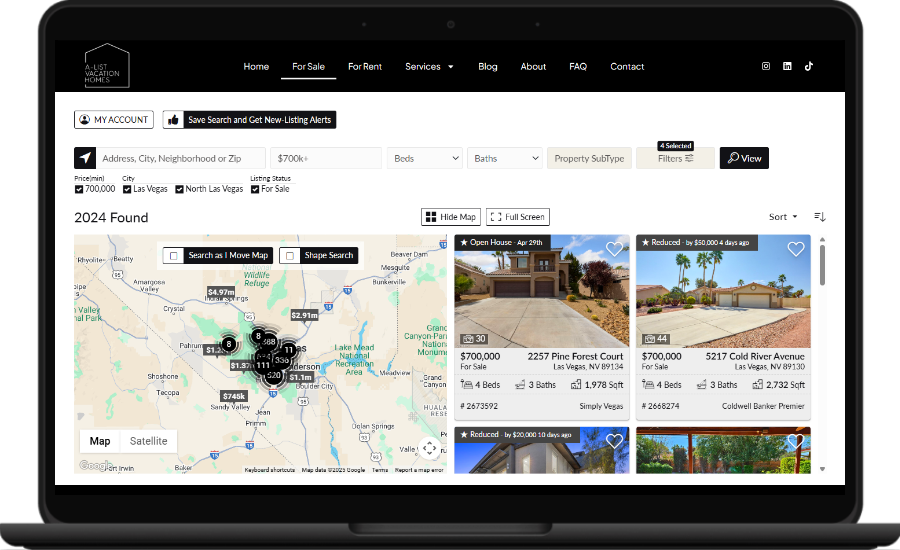
Task: Open the TikTok social icon
Action: coord(809,66)
